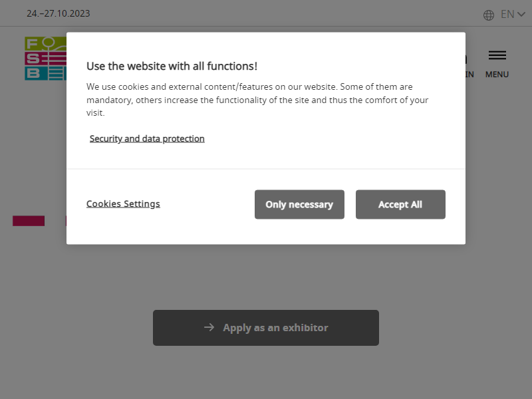The width and height of the screenshot is (532, 399).
Task: Click the 24.–27.10.2023 date text
Action: (59, 13)
